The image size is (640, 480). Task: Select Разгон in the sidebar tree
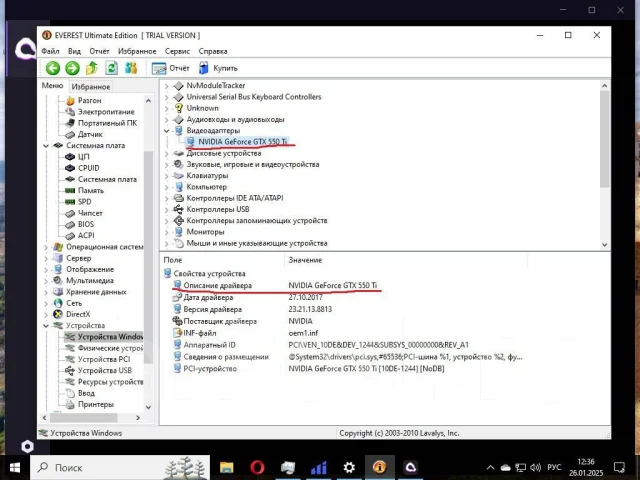(89, 100)
